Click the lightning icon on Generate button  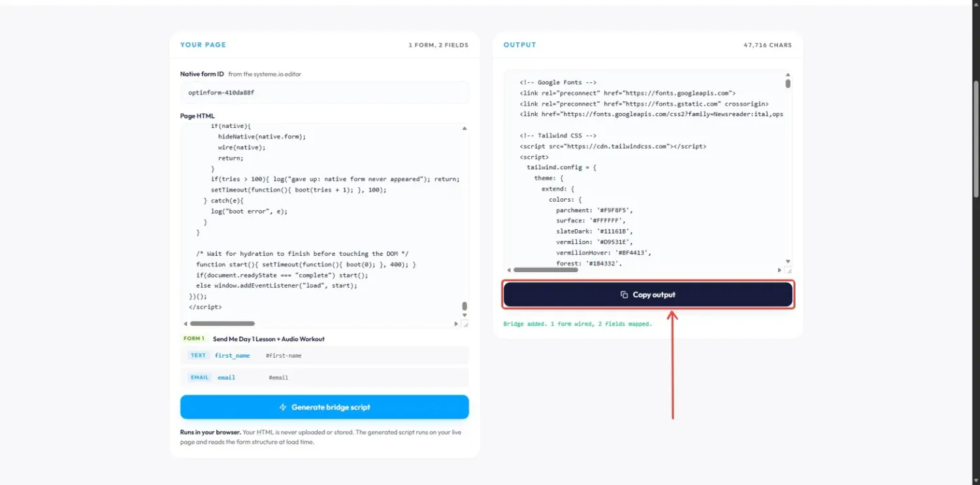pos(283,407)
